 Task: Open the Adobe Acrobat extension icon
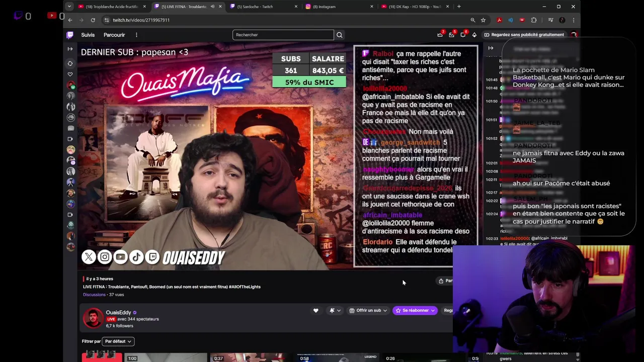pos(499,20)
